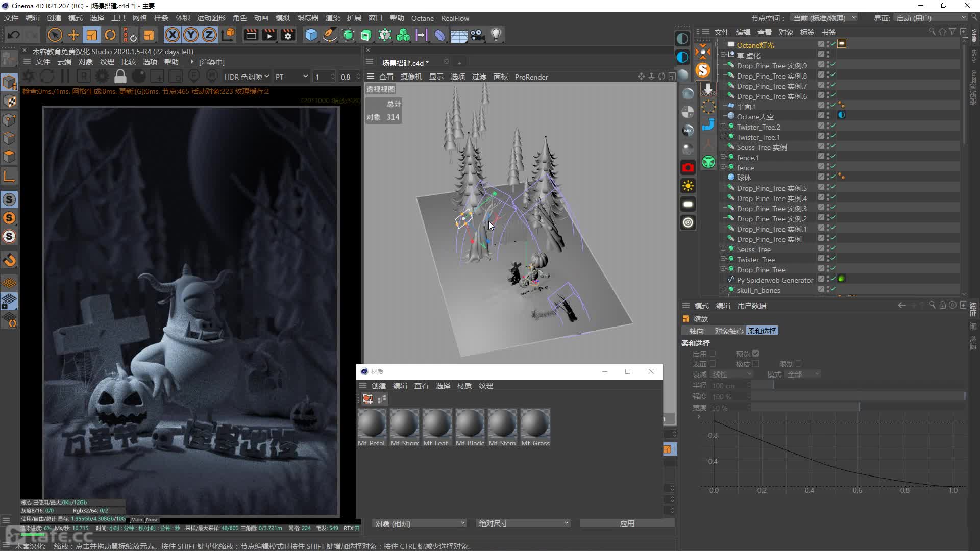Toggle X axis lock

[173, 35]
